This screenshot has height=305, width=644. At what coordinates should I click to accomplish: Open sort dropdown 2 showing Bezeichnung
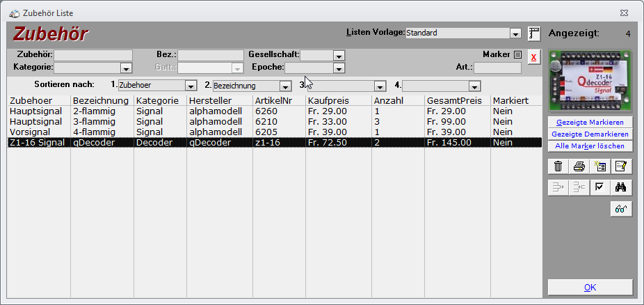[x=285, y=86]
